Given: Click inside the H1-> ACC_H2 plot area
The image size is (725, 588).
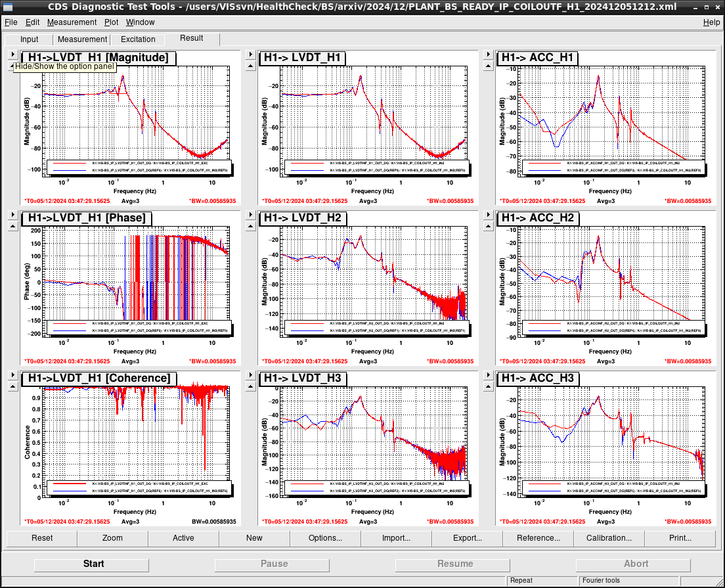Looking at the screenshot, I should click(611, 283).
